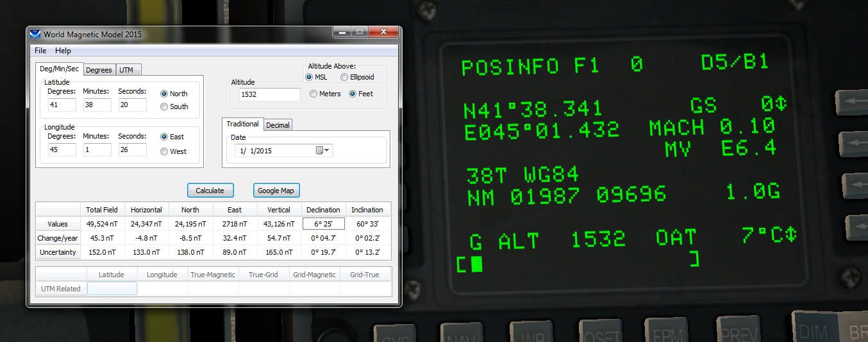Click the Horizontal column header
868x342 pixels.
tap(146, 210)
